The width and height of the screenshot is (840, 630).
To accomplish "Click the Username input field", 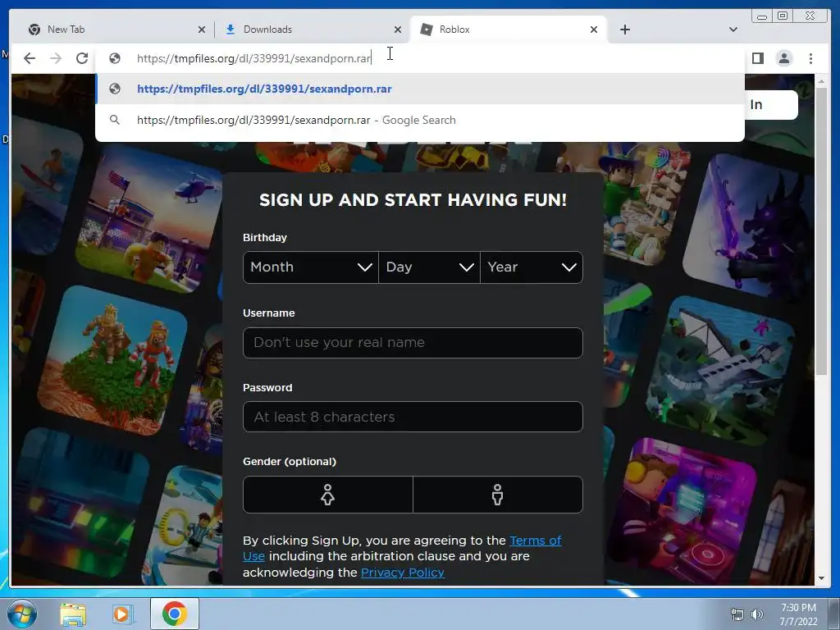I will pyautogui.click(x=413, y=343).
